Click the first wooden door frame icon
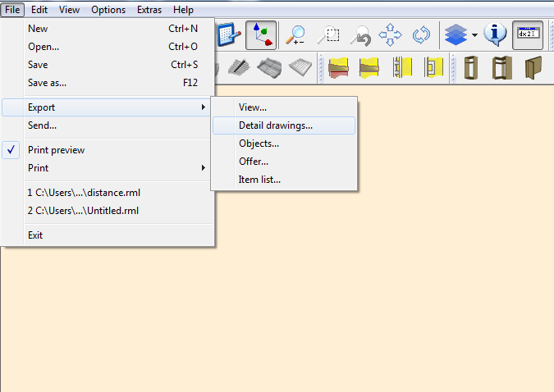554x392 pixels. point(471,68)
